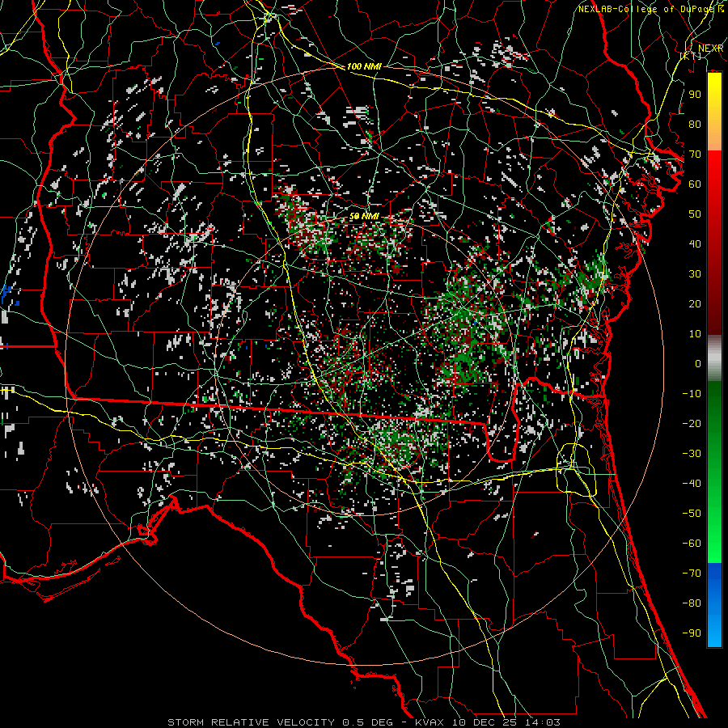Click the -70 value on the color scale

[692, 573]
